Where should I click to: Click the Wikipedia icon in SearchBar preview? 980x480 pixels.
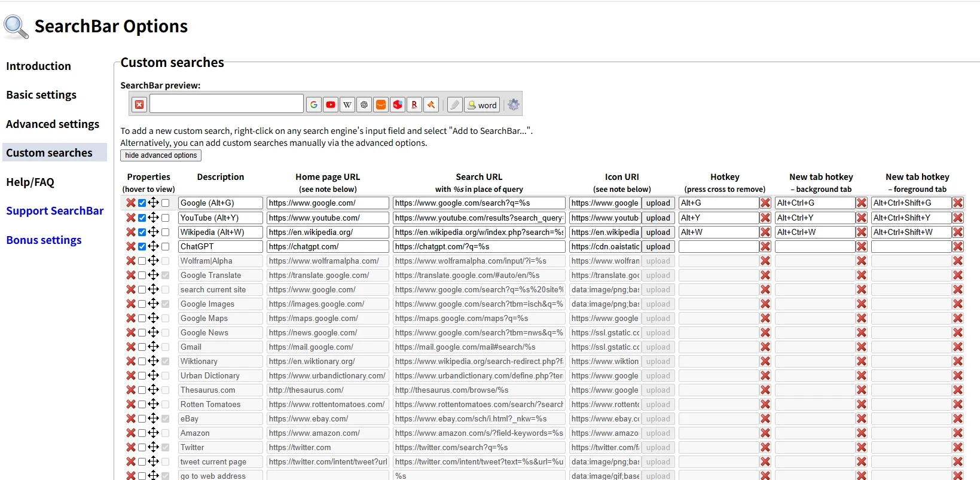pyautogui.click(x=347, y=105)
